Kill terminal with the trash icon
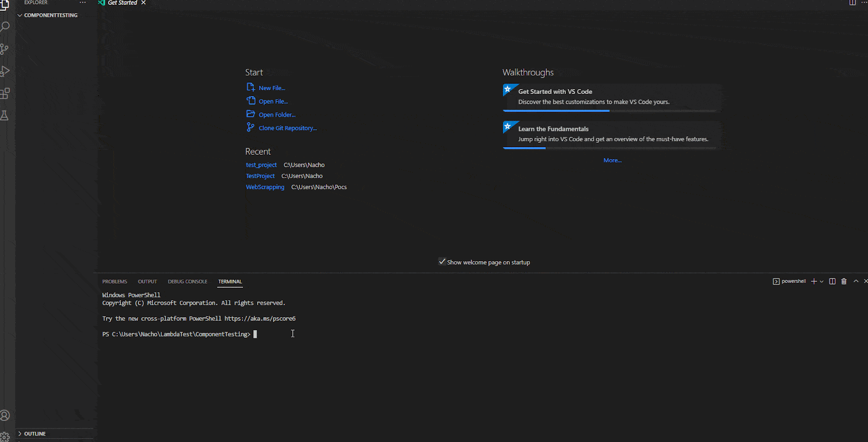The width and height of the screenshot is (868, 442). point(844,281)
